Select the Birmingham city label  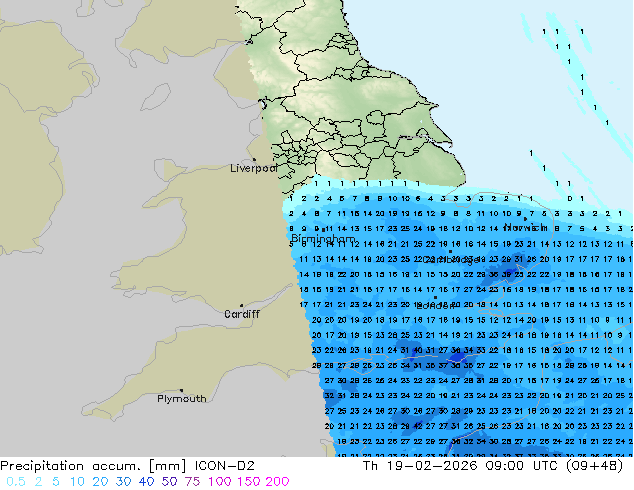(x=323, y=239)
